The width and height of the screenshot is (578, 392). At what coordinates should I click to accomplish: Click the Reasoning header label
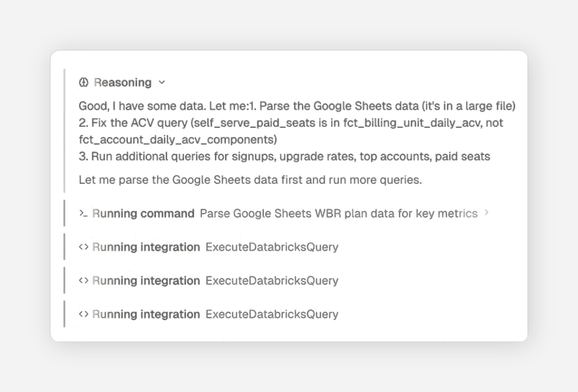click(x=122, y=82)
